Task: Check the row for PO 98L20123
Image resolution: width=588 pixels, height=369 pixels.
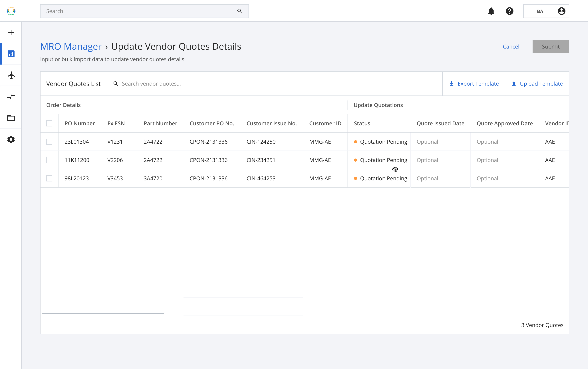Action: (49, 178)
